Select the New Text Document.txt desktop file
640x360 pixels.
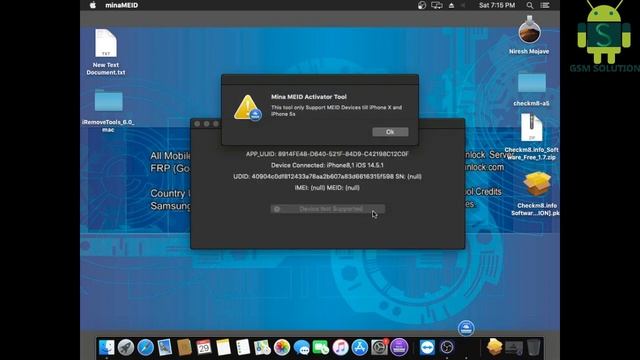[x=106, y=52]
